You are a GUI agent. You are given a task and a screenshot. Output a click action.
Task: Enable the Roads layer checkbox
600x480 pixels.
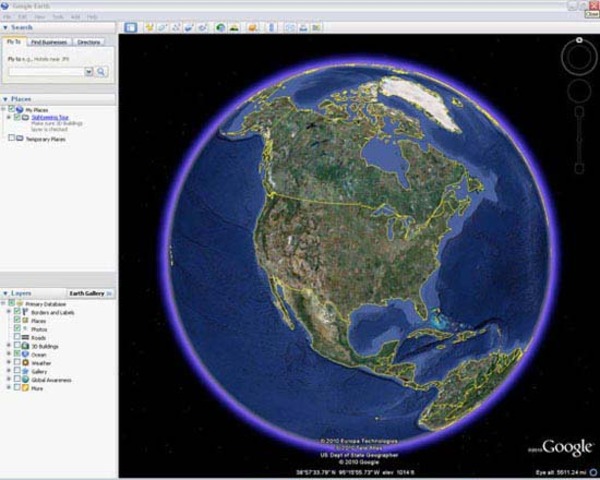click(17, 336)
